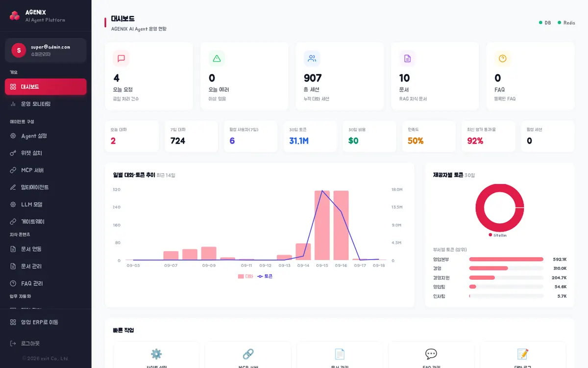588x368 pixels.
Task: Click the 최신 평가 통과율 value 92%
Action: (475, 141)
